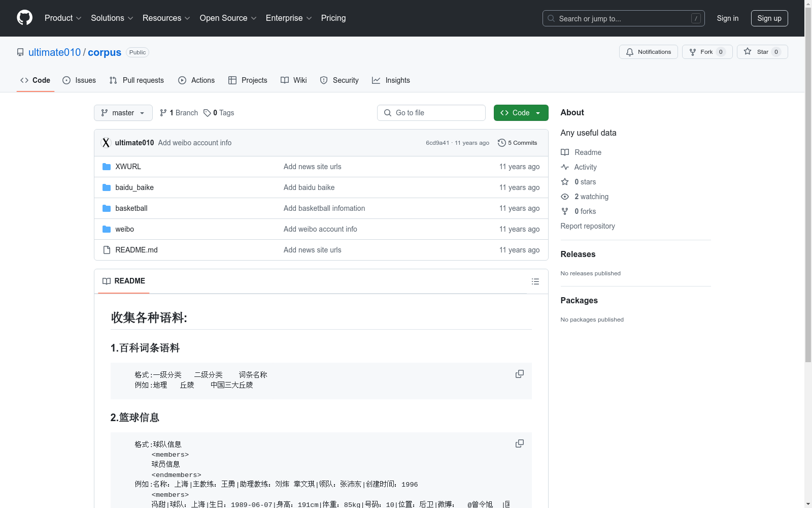Click the baidu_baike folder icon

tap(107, 187)
